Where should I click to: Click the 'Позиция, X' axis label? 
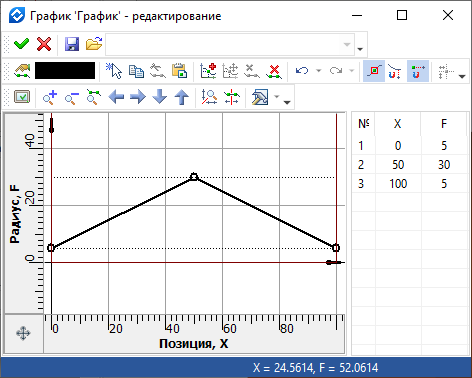pyautogui.click(x=194, y=344)
